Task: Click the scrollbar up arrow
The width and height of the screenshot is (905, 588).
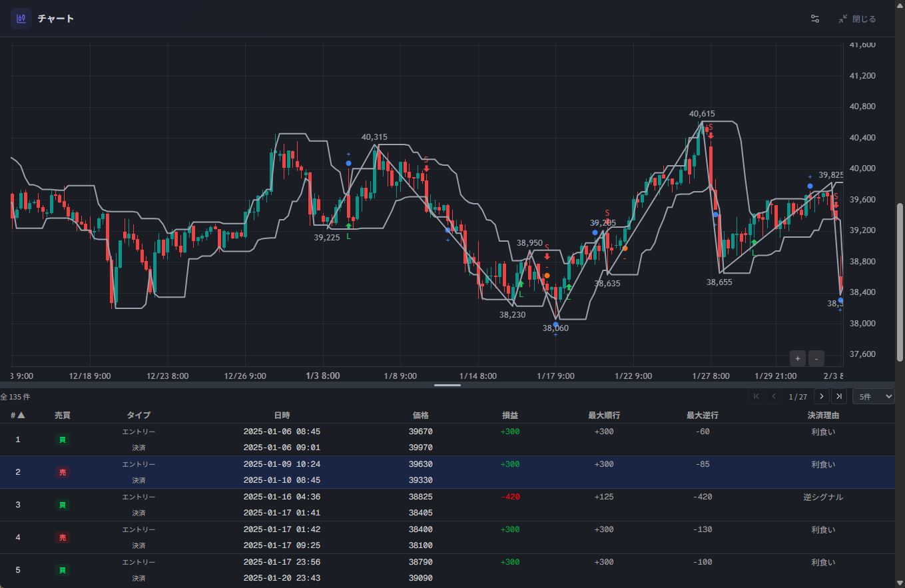Action: click(x=900, y=5)
